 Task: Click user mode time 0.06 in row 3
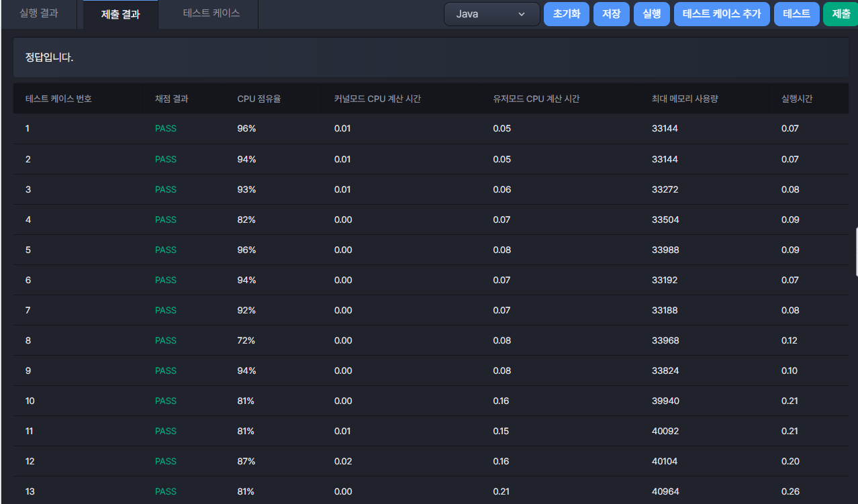pyautogui.click(x=502, y=189)
